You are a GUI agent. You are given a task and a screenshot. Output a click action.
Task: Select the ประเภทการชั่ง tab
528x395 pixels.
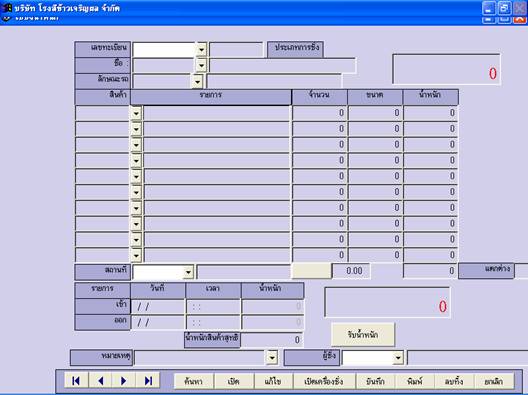(x=296, y=49)
